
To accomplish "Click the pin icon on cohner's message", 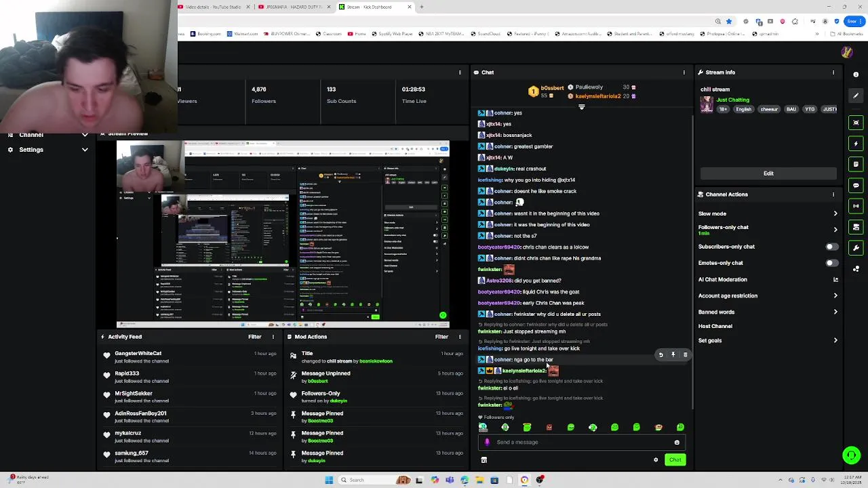I will coord(673,354).
